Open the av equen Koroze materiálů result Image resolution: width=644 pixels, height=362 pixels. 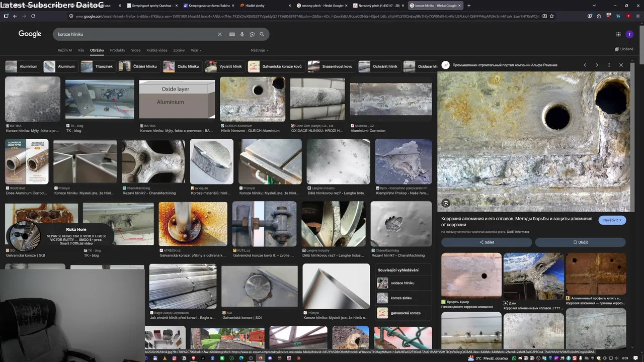coord(212,161)
